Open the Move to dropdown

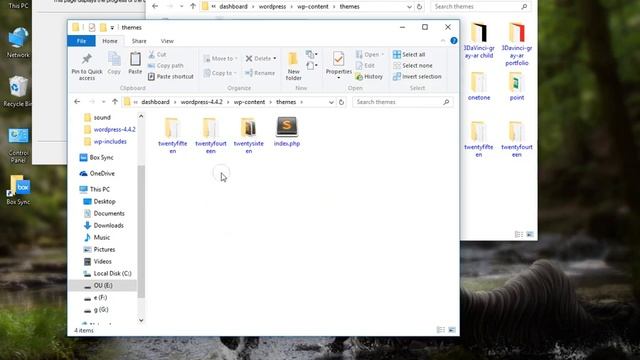pyautogui.click(x=220, y=58)
